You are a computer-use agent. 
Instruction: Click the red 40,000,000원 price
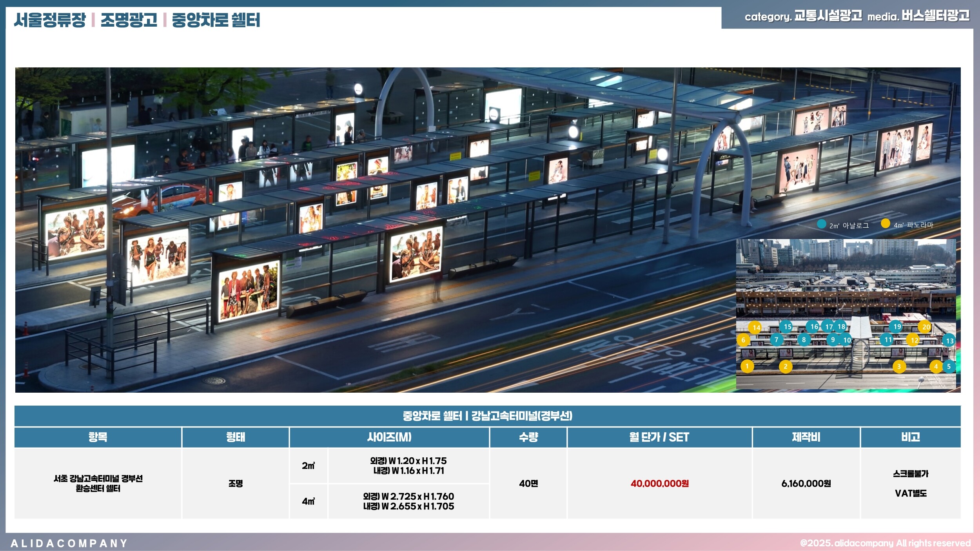click(x=659, y=483)
